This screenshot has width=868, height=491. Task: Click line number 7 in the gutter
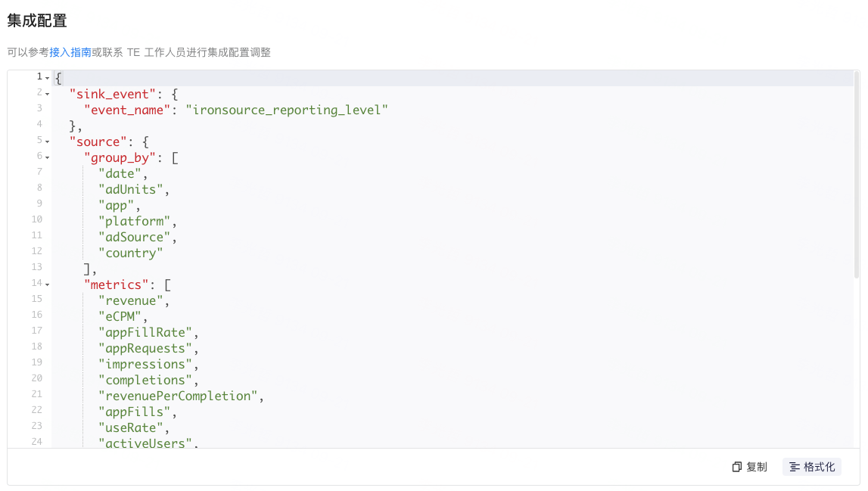[39, 172]
